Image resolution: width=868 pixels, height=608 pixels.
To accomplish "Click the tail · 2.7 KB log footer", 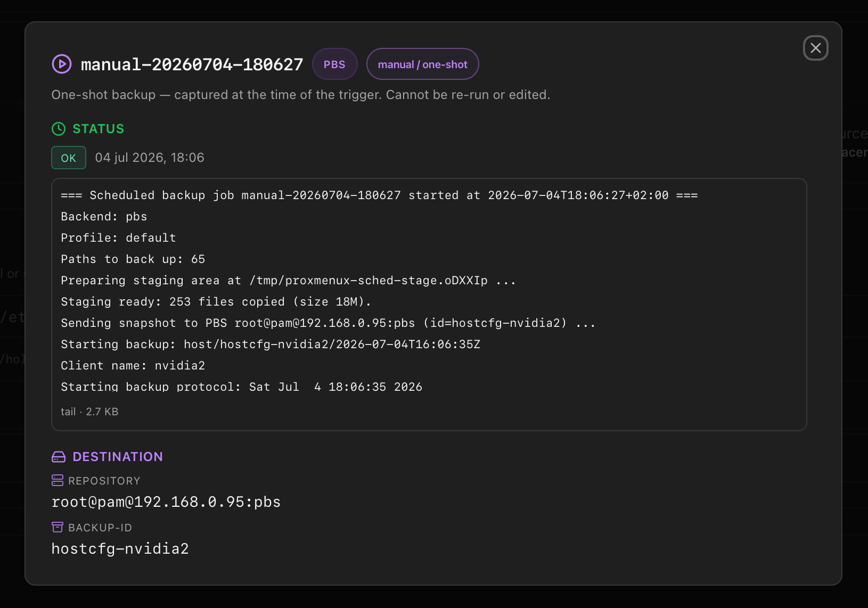I will click(x=89, y=412).
